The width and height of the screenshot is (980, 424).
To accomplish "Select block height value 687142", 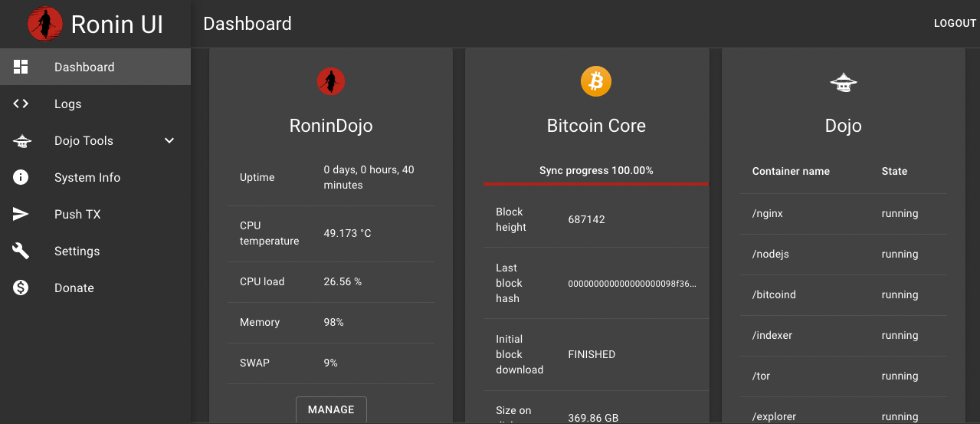I will tap(587, 219).
